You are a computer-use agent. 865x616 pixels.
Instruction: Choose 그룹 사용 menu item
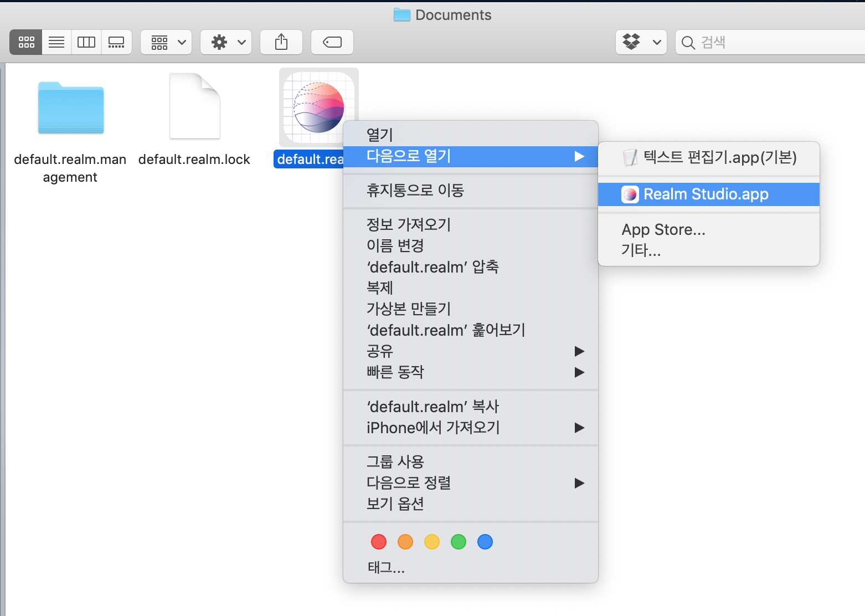click(471, 462)
